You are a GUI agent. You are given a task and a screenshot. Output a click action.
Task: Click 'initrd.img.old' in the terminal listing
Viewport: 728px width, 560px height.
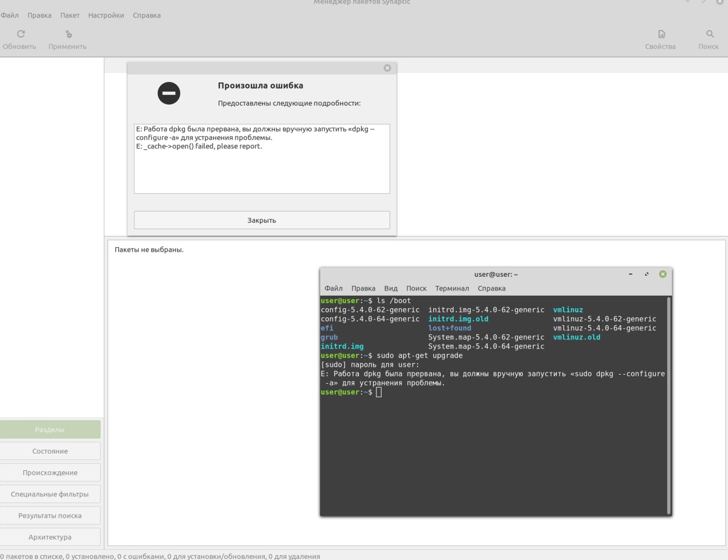(458, 319)
